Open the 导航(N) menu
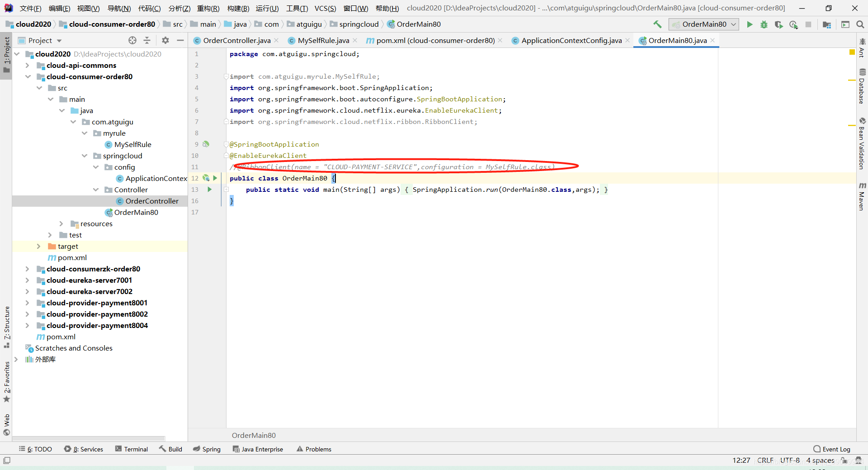 coord(119,8)
